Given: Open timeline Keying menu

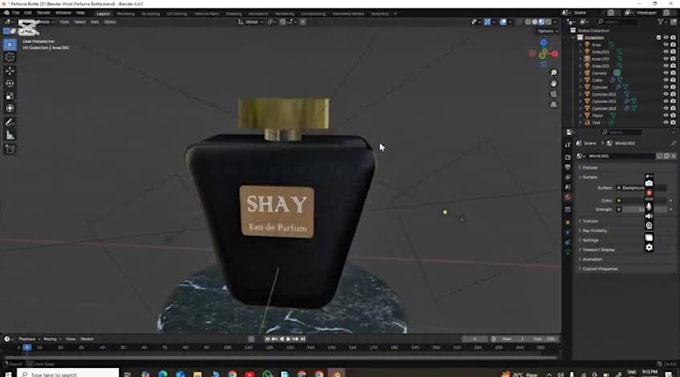Looking at the screenshot, I should 51,339.
